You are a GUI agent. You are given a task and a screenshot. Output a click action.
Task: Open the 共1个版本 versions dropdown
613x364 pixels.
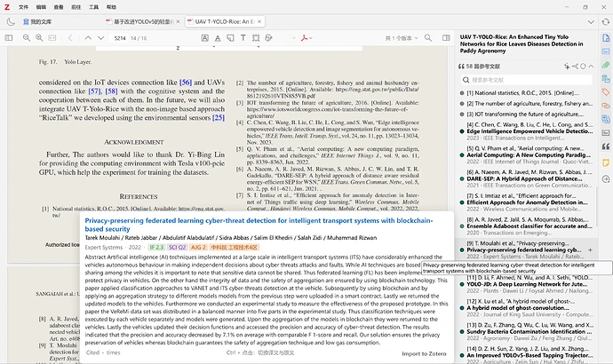402,38
